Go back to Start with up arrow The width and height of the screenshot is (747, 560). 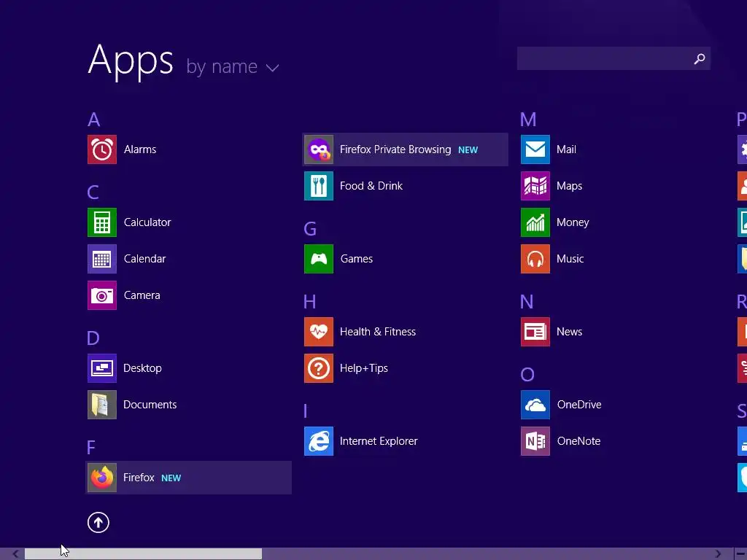click(98, 522)
